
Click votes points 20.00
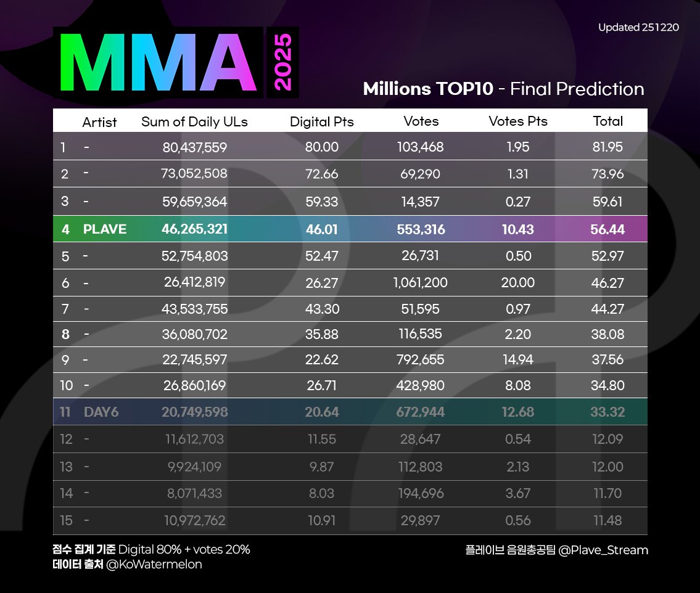point(518,282)
